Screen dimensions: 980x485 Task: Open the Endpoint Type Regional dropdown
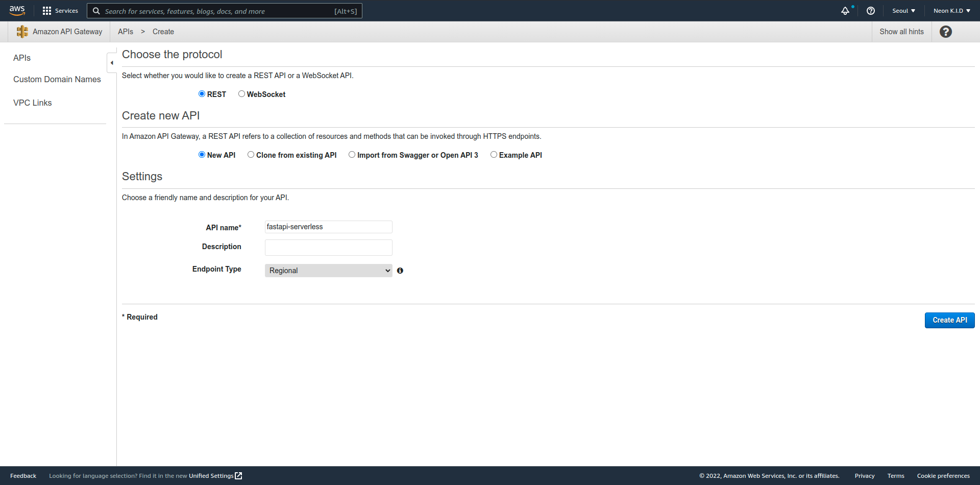click(328, 271)
